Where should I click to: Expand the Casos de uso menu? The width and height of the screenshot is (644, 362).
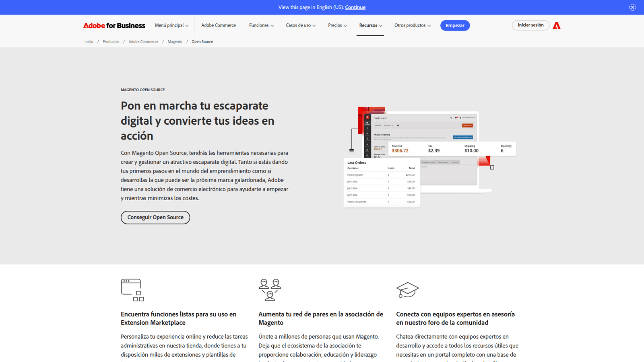(301, 25)
